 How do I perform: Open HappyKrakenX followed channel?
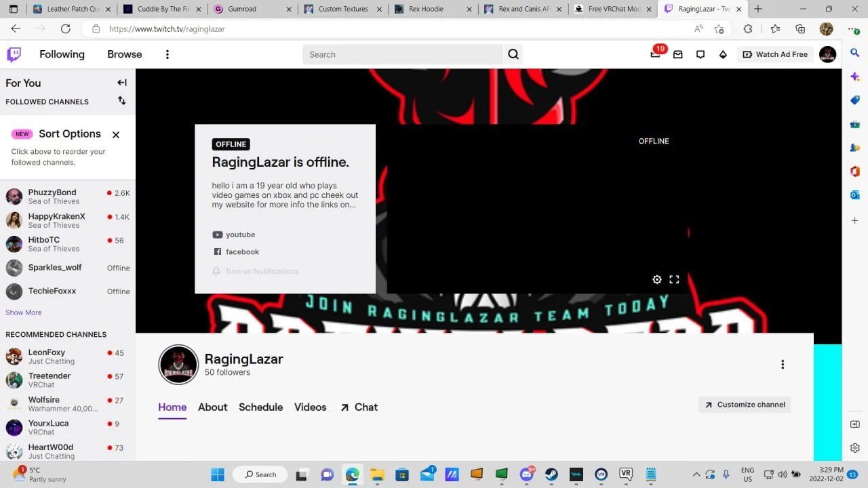click(68, 220)
